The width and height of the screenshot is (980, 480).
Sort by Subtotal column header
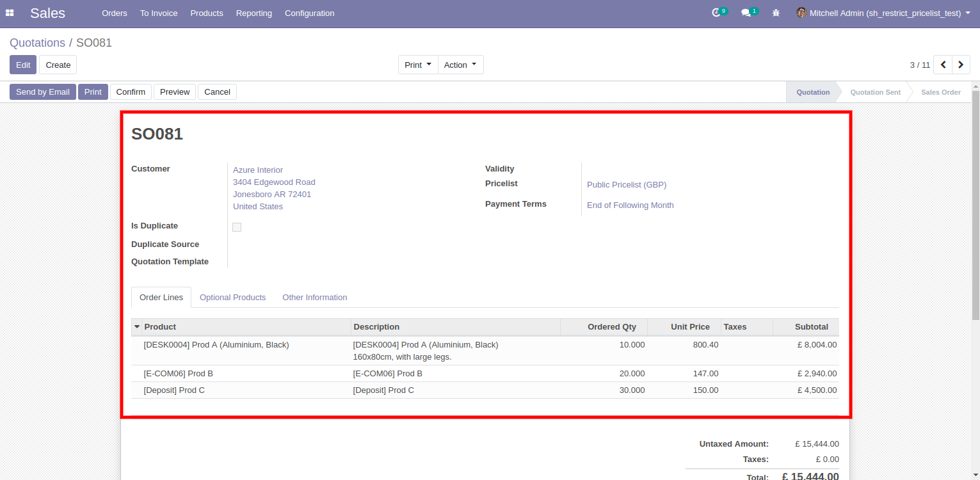pos(806,326)
